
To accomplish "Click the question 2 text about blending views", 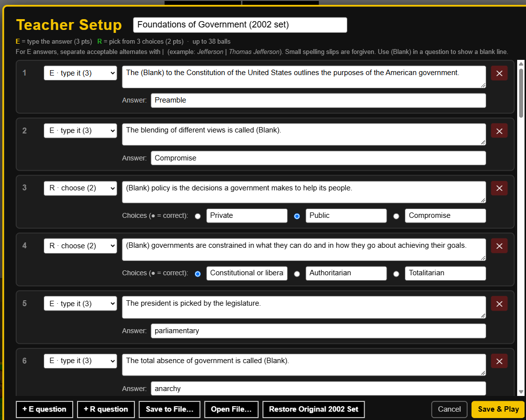I will (x=304, y=134).
